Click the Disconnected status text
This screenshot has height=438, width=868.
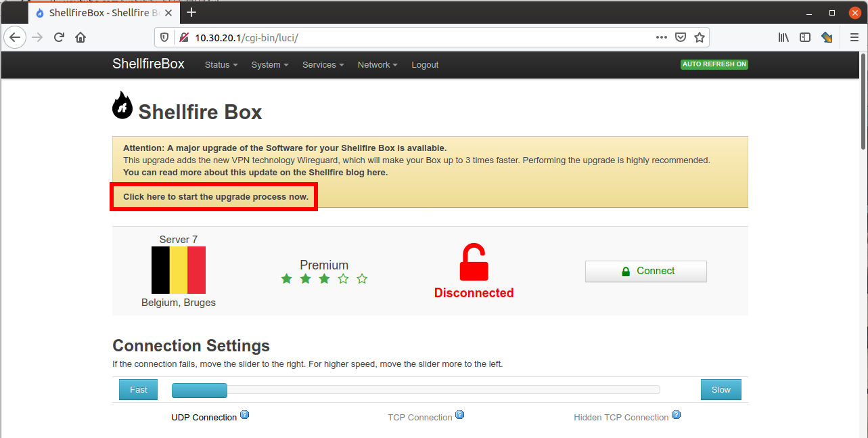[474, 293]
